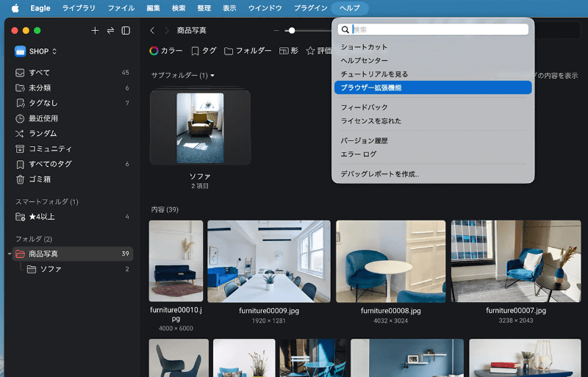
Task: Expand the SHOP library switcher arrows
Action: [x=54, y=51]
